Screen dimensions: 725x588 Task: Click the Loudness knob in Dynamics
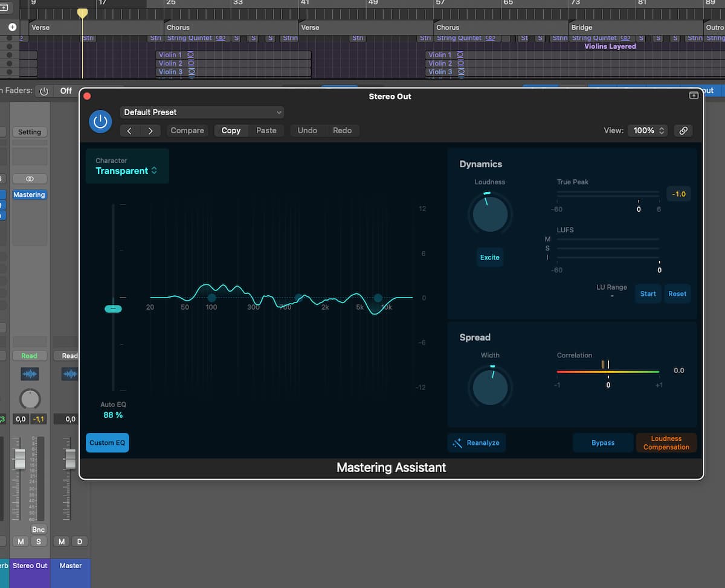(490, 214)
